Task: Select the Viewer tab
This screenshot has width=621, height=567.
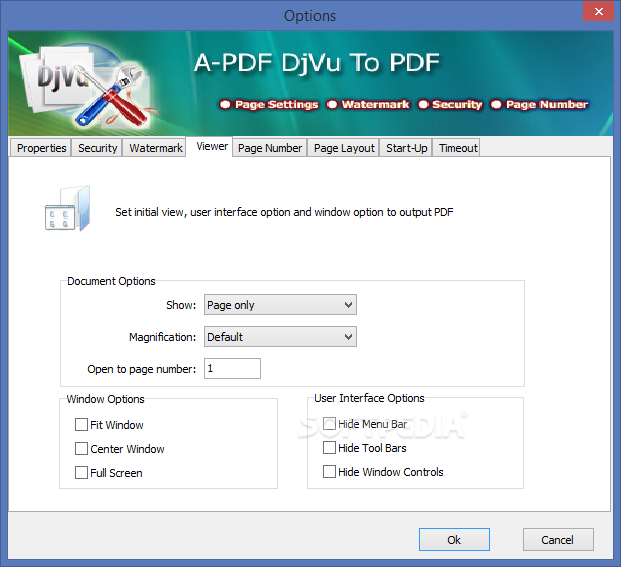Action: point(212,147)
